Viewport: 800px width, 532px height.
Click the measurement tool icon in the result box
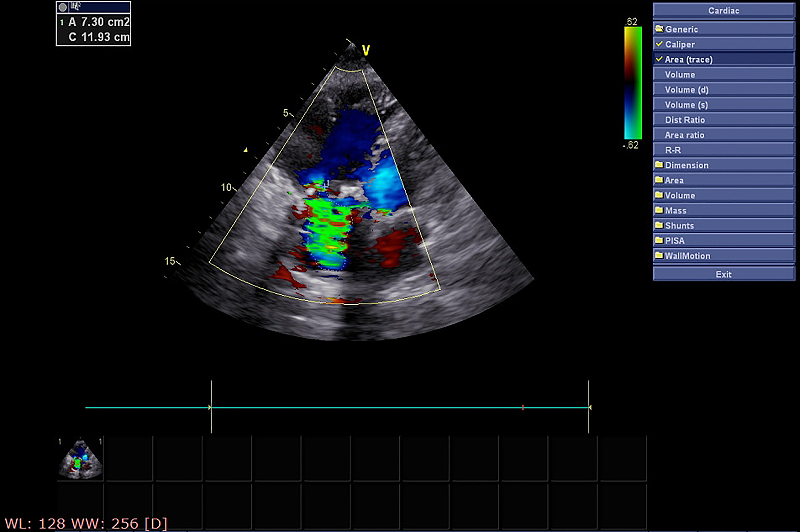pyautogui.click(x=76, y=6)
